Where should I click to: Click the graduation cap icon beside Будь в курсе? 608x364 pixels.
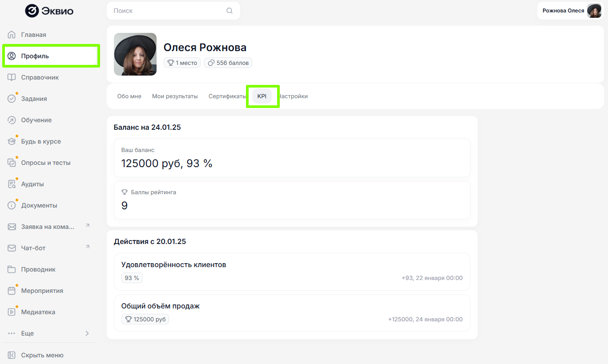click(12, 141)
